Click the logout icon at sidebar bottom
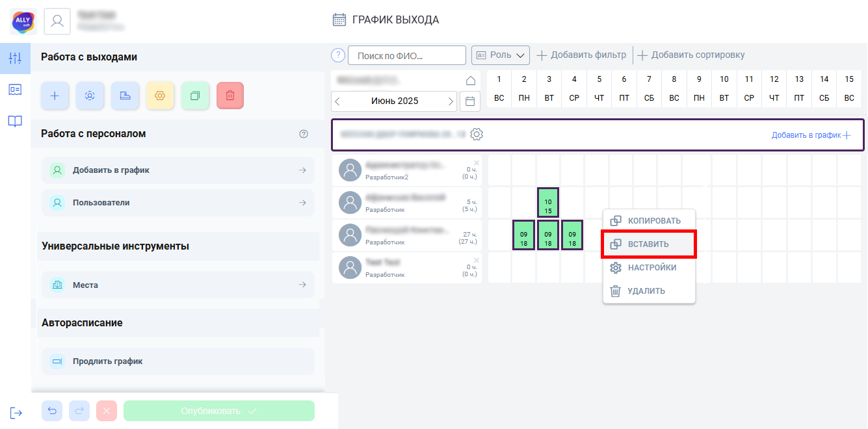868x429 pixels. 16,413
